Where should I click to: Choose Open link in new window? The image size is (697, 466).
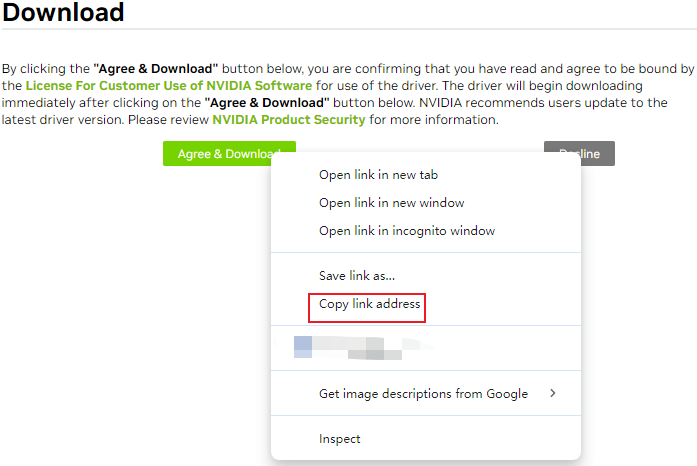(x=426, y=203)
